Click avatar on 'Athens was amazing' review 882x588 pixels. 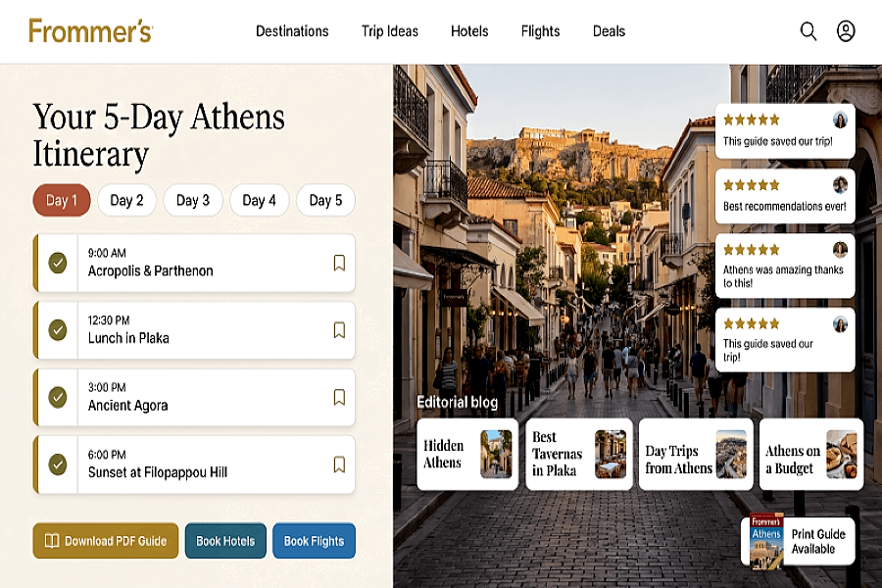point(840,250)
